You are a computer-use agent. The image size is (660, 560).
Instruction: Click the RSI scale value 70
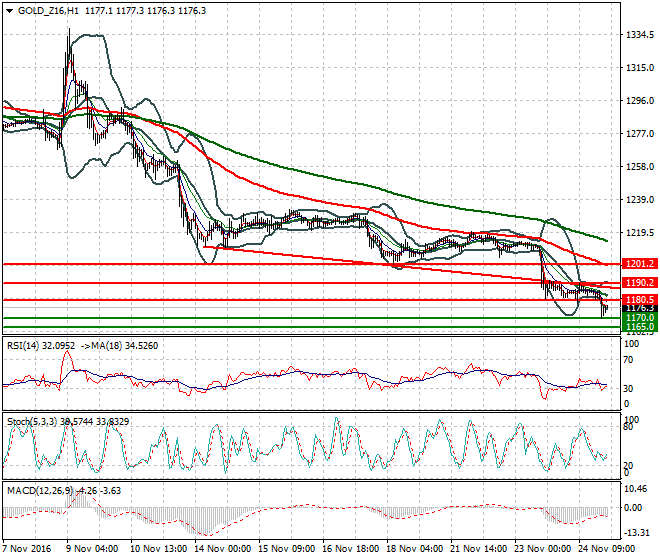[x=628, y=360]
